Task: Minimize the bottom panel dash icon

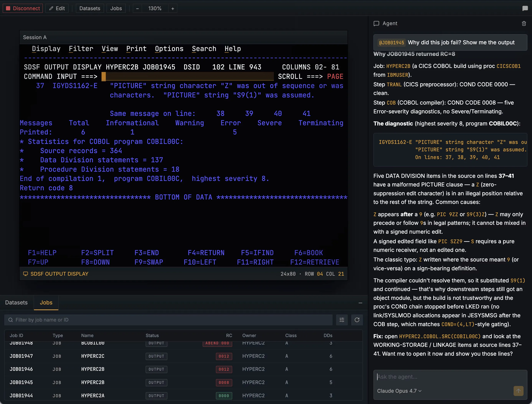Action: click(360, 303)
